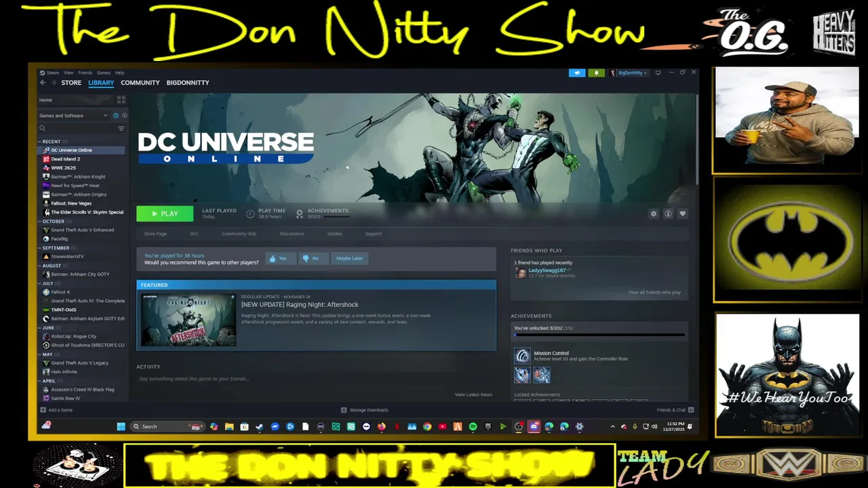
Task: Collapse the JULY games section
Action: (x=39, y=283)
